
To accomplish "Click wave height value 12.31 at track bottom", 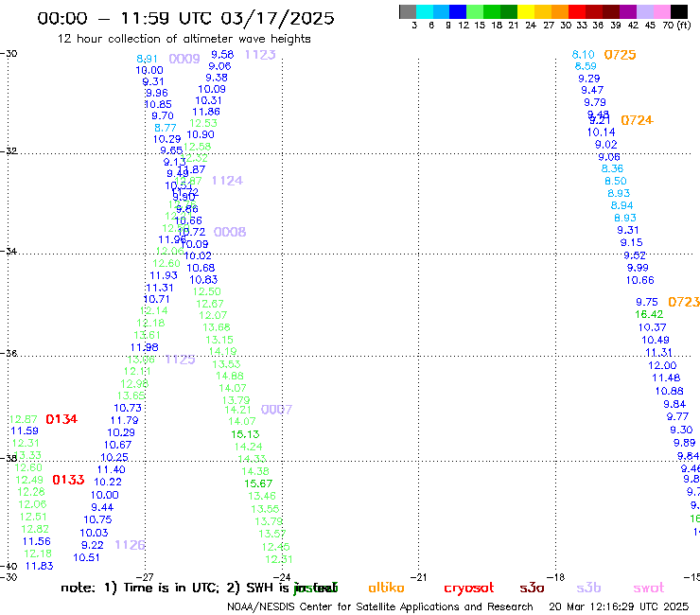I will (278, 559).
